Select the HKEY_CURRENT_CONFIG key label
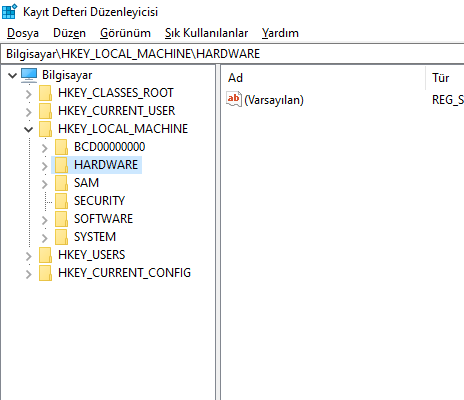The image size is (464, 400). [124, 273]
